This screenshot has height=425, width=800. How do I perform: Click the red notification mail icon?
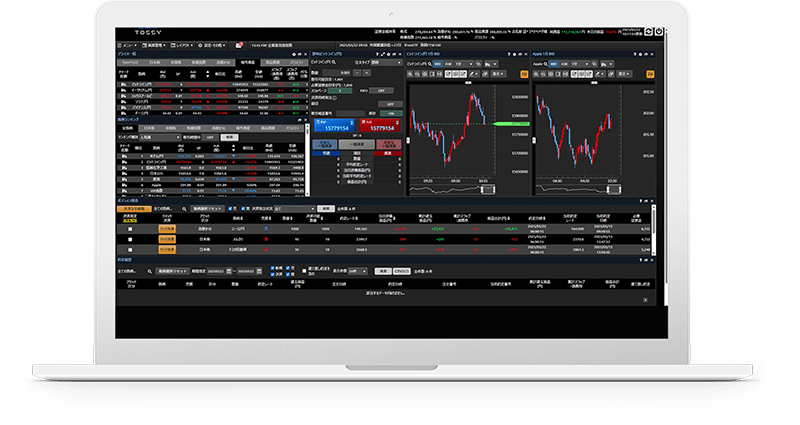tap(241, 45)
